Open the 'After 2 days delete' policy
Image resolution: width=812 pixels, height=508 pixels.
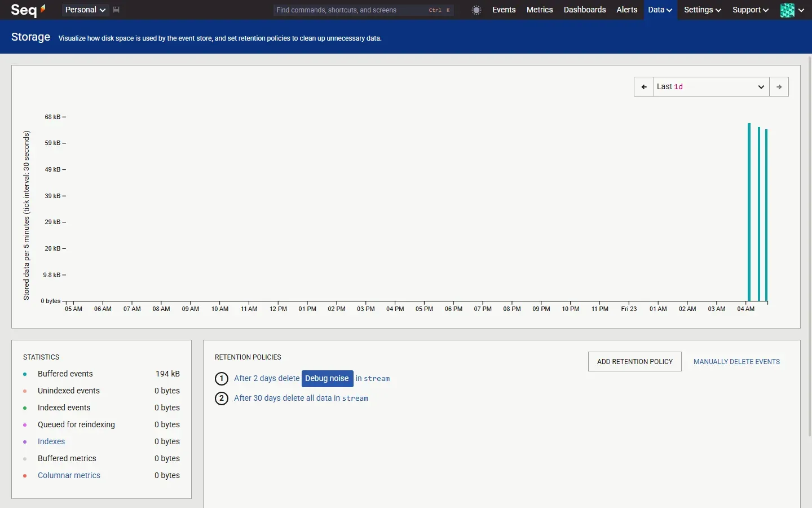(267, 379)
